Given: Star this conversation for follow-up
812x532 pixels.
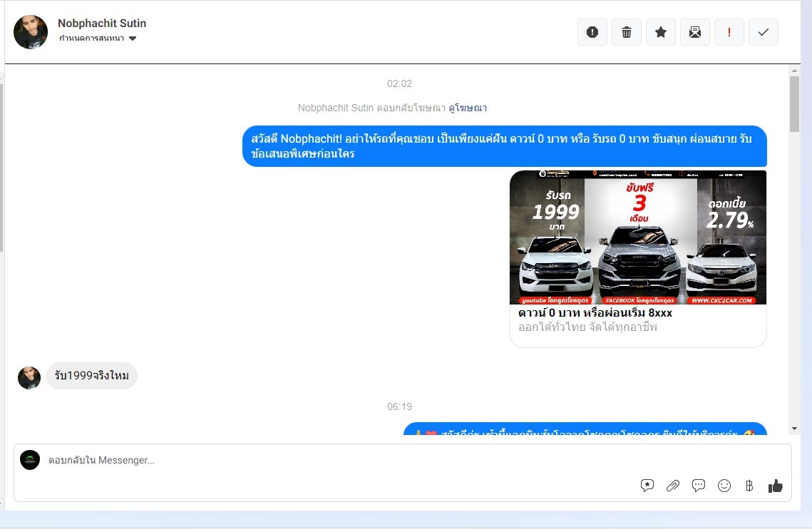Looking at the screenshot, I should (x=661, y=32).
